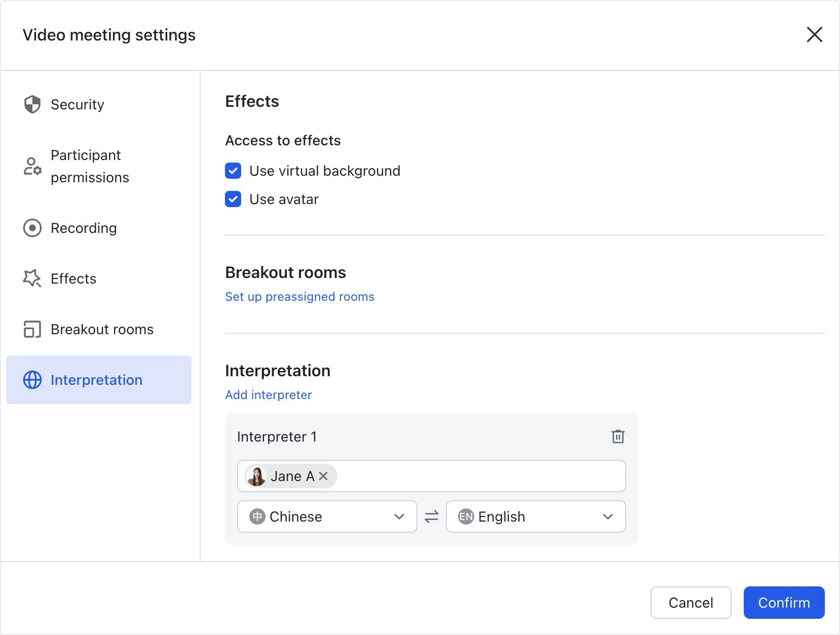Remove Jane A from interpreter field
The width and height of the screenshot is (840, 635).
point(324,476)
